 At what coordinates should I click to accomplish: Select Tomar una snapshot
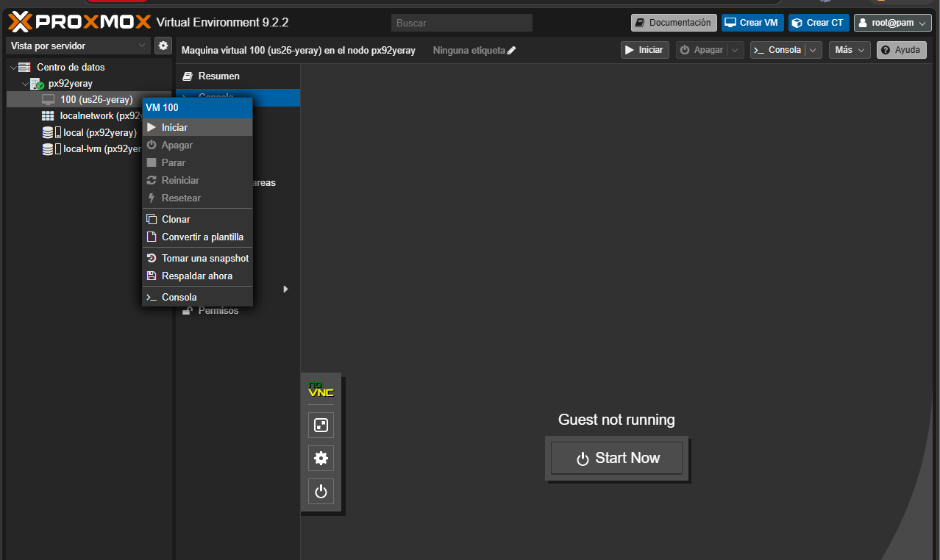pos(197,258)
